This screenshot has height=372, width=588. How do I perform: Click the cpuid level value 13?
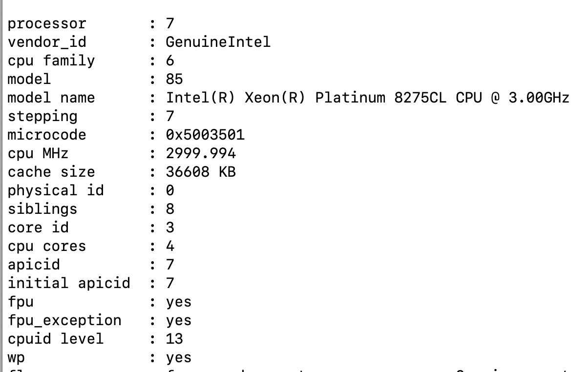174,339
